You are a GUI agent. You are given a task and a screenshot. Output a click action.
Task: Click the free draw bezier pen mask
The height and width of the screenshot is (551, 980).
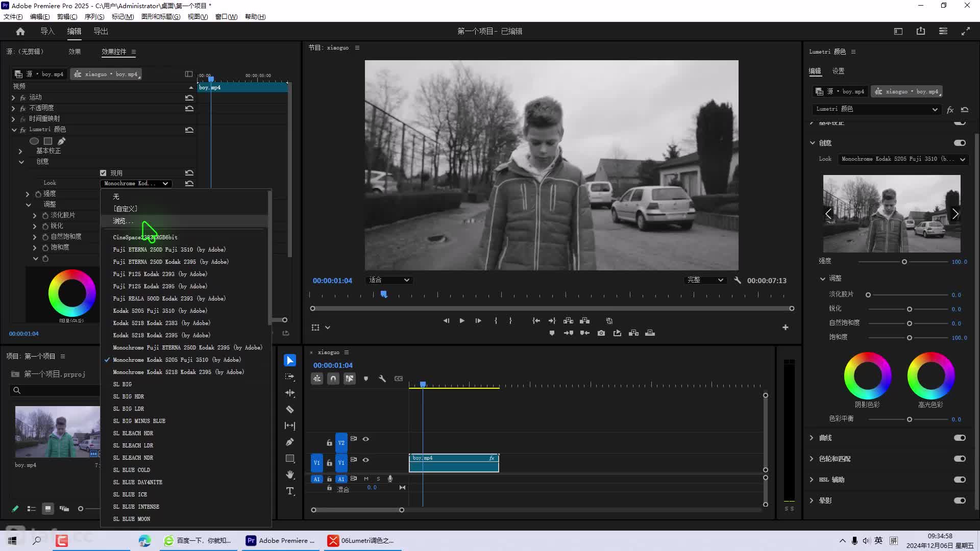point(62,141)
